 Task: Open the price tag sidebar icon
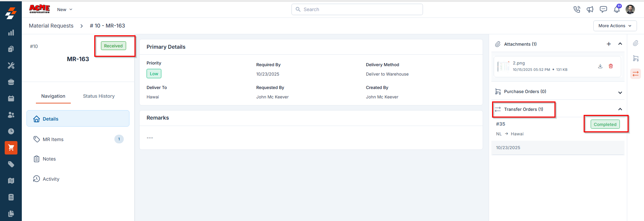[x=11, y=164]
